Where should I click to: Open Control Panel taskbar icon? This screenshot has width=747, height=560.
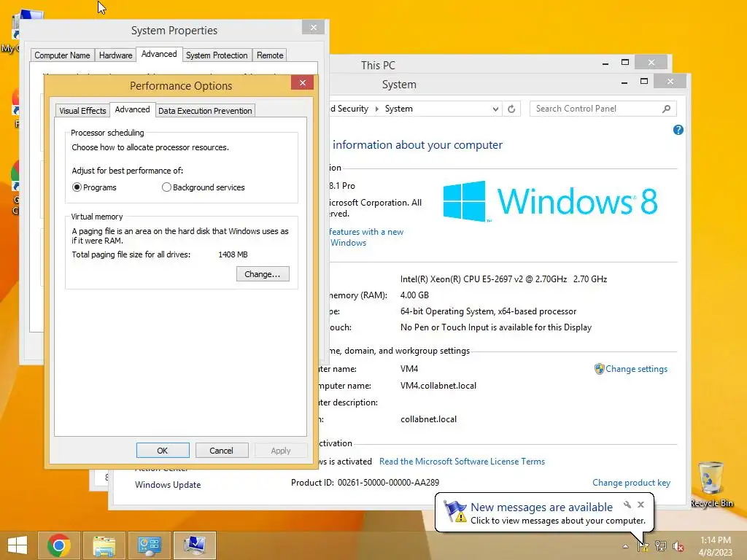[150, 545]
